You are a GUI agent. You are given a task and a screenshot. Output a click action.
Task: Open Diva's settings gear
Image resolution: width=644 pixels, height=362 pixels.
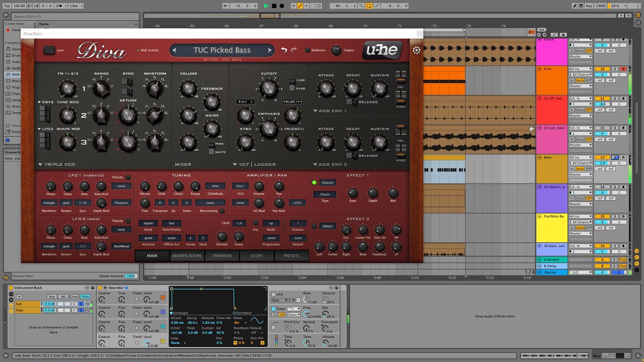pyautogui.click(x=417, y=50)
